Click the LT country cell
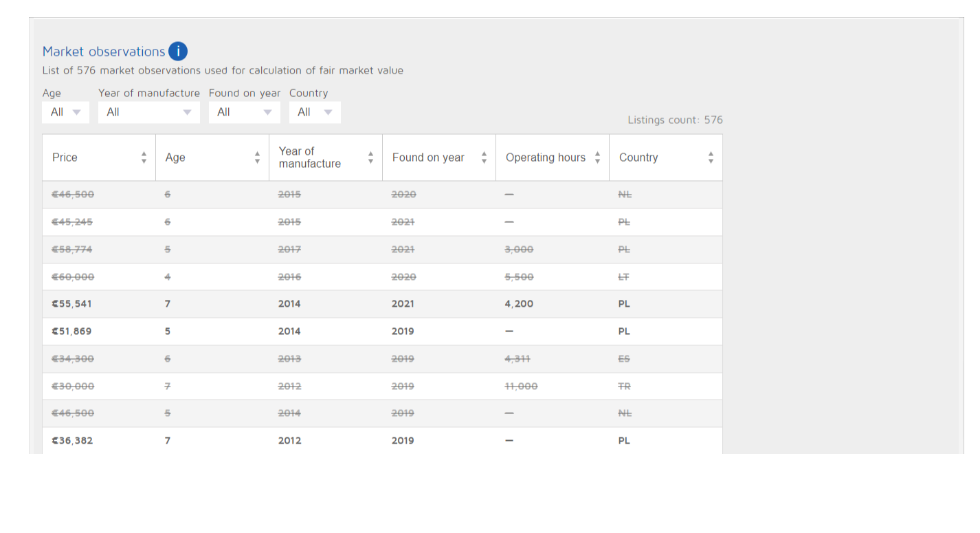 [624, 277]
